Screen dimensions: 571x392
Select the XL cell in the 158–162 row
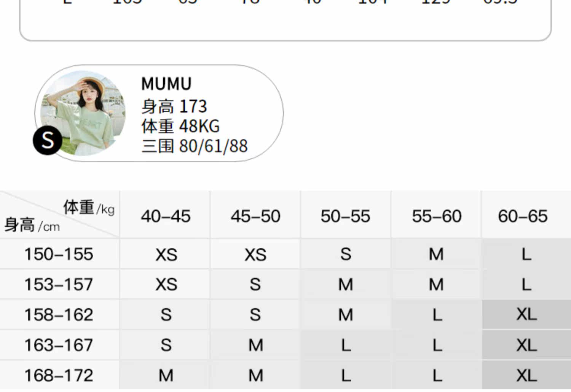(x=526, y=314)
